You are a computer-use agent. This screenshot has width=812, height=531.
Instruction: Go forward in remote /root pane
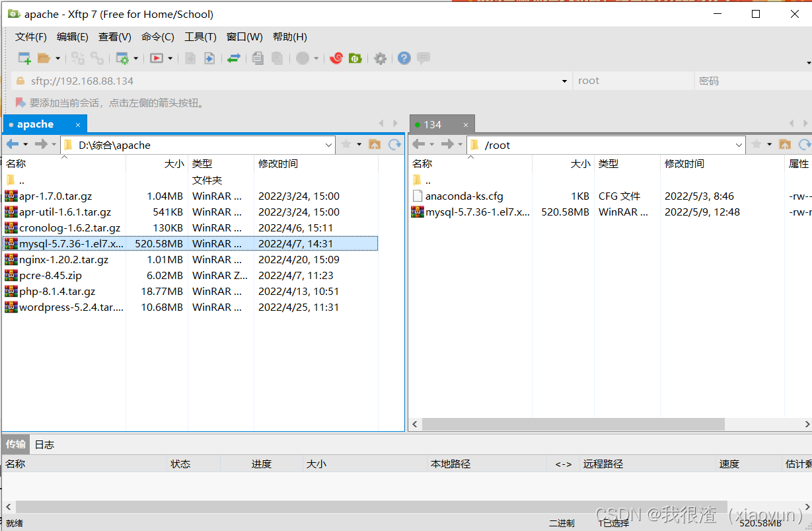447,144
